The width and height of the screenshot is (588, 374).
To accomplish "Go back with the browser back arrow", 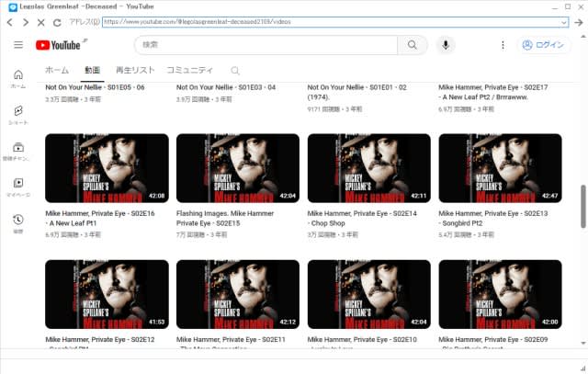I will [x=10, y=22].
